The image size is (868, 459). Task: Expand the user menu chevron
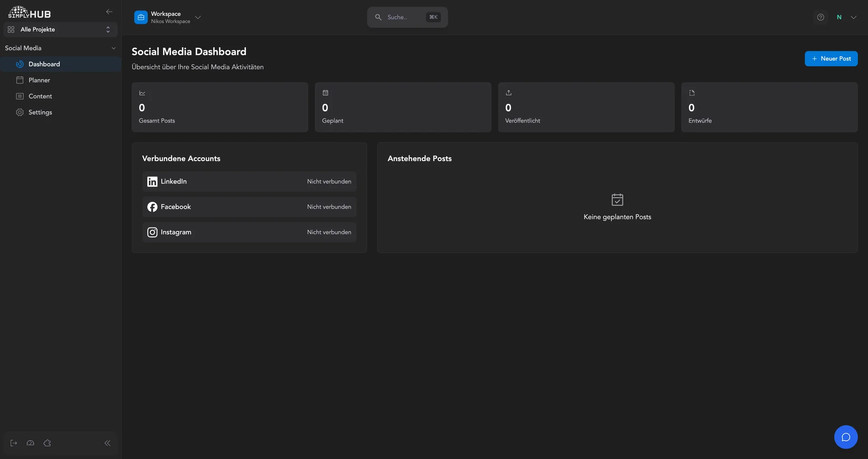[854, 17]
